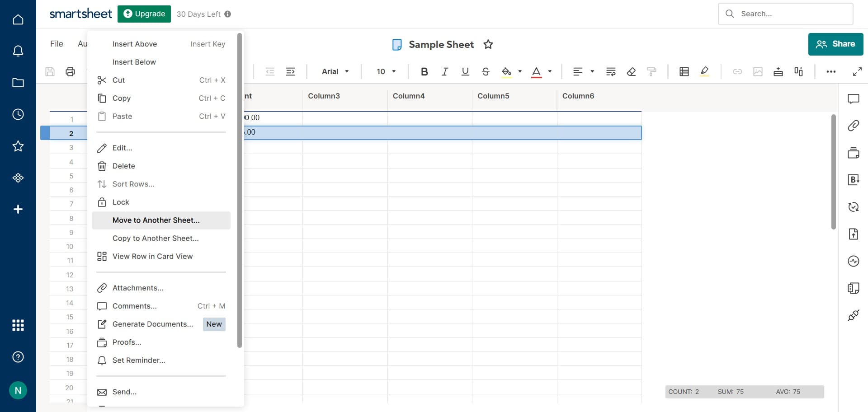
Task: Toggle bold formatting on the toolbar
Action: [424, 71]
